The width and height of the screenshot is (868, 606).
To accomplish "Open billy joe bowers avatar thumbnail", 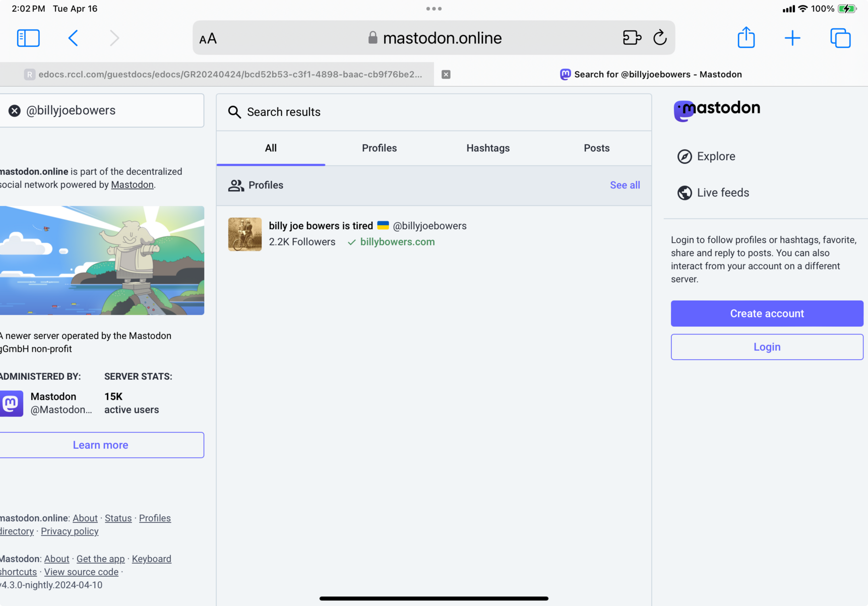I will click(x=245, y=234).
